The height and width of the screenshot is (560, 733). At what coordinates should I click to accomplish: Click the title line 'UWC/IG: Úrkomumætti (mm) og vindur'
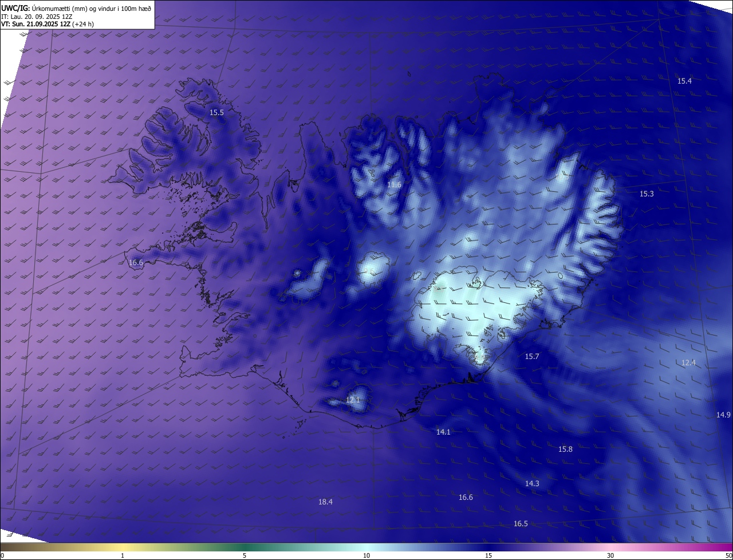76,7
